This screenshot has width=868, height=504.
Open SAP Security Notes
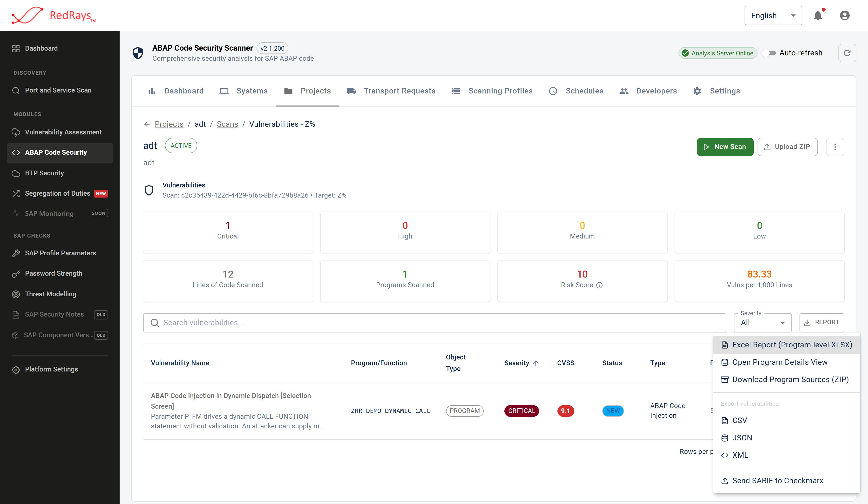(x=60, y=314)
